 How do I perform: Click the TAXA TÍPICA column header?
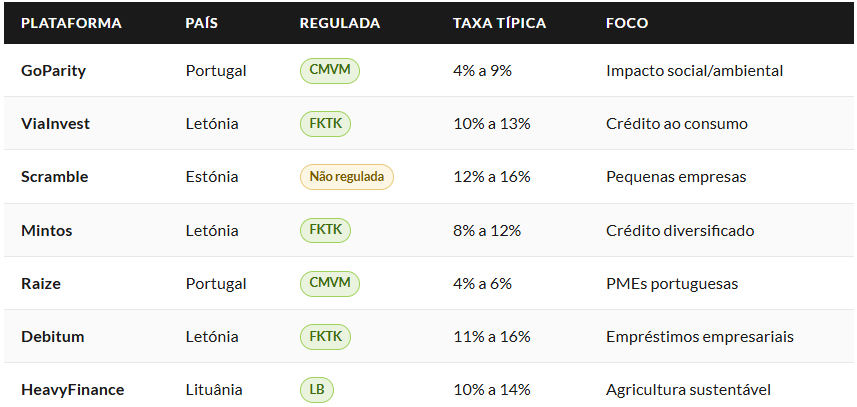(x=500, y=23)
